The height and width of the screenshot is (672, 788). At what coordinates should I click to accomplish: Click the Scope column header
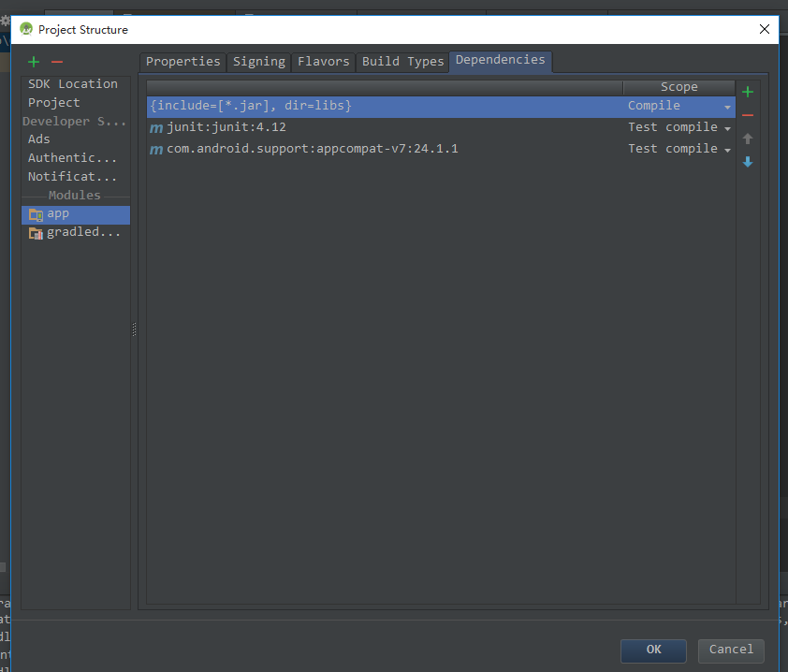point(679,87)
